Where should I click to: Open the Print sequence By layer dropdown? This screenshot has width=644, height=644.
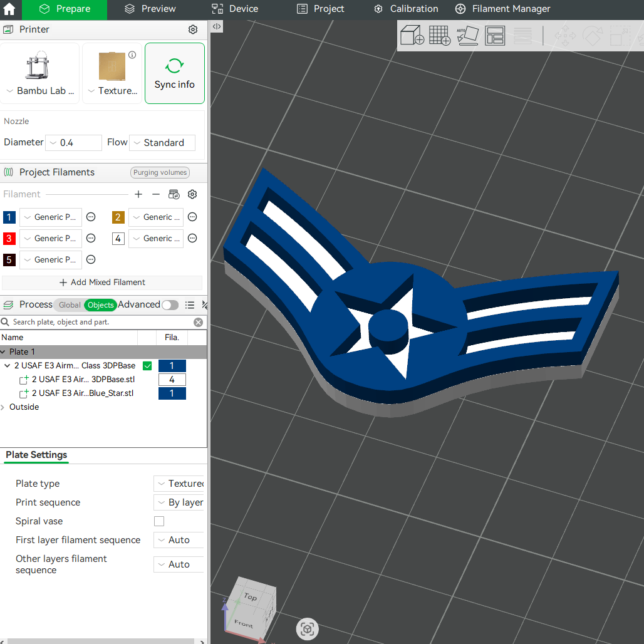179,502
